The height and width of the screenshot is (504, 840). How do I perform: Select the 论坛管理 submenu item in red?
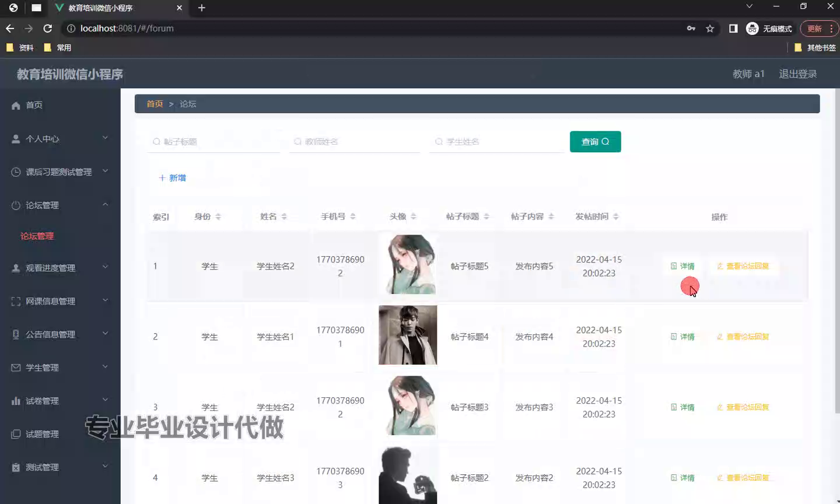tap(37, 236)
